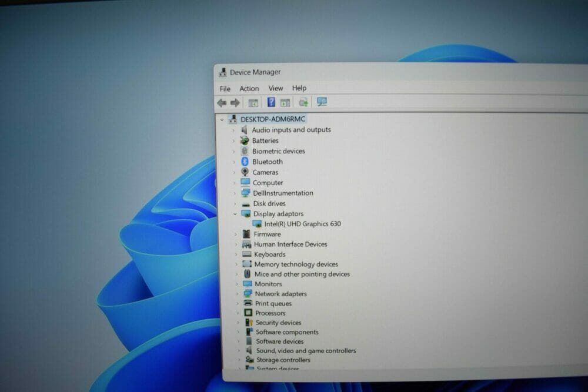
Task: Click the Display adaptors category icon
Action: (x=246, y=213)
